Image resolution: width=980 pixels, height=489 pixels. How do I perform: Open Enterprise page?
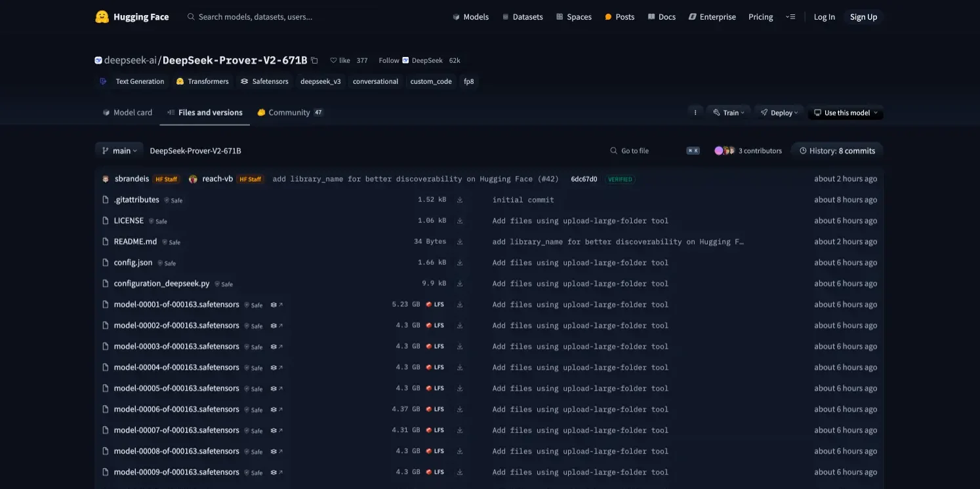click(712, 17)
